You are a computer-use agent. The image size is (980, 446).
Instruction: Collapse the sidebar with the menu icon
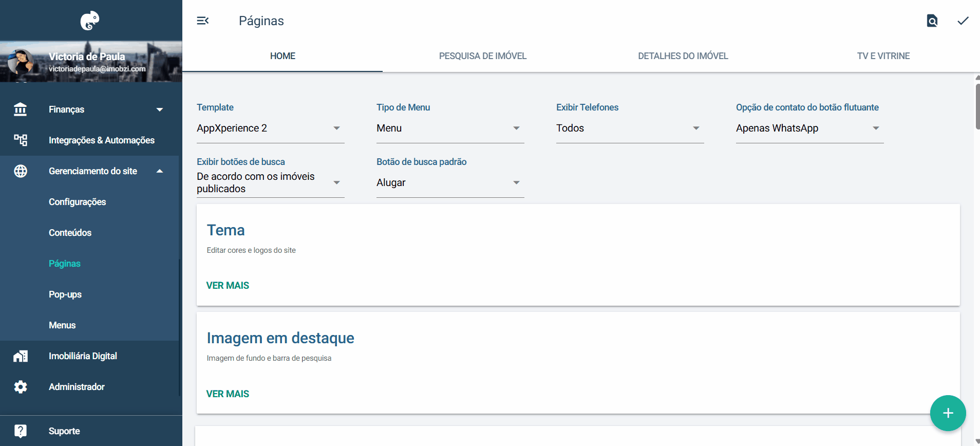[x=203, y=21]
